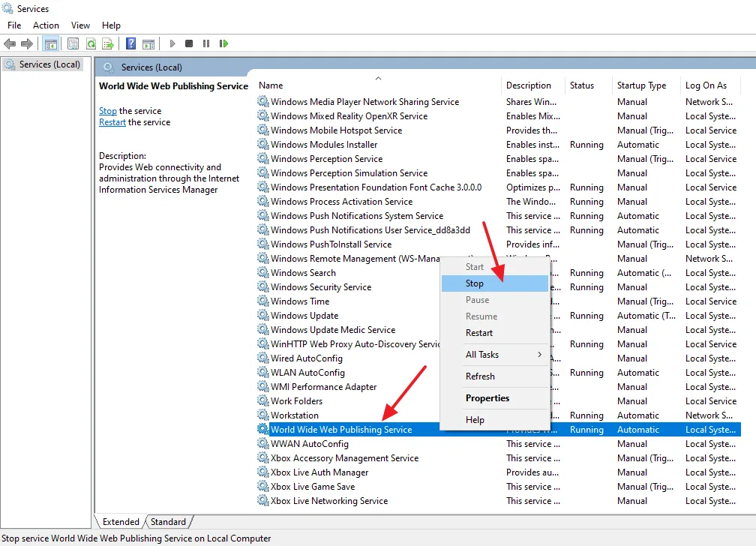Switch to the Extended tab
This screenshot has width=756, height=546.
[121, 522]
